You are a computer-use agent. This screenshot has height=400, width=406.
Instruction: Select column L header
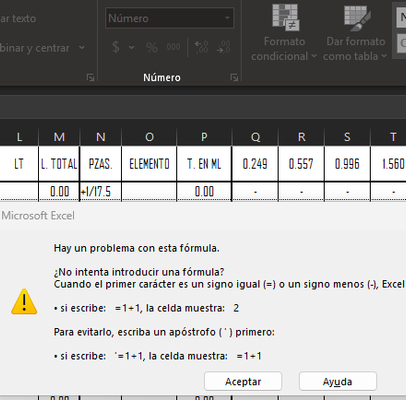click(x=19, y=137)
